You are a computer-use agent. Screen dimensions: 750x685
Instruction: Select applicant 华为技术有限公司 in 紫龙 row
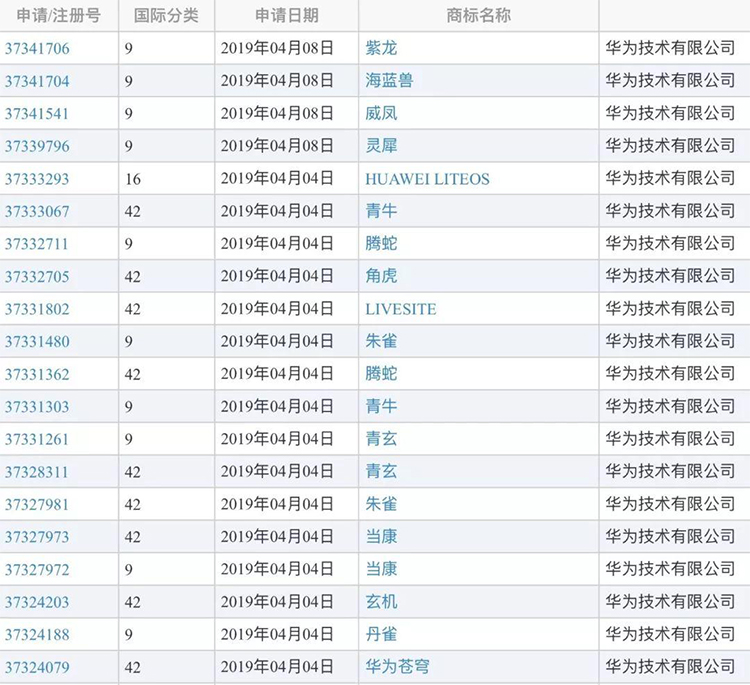click(x=670, y=48)
